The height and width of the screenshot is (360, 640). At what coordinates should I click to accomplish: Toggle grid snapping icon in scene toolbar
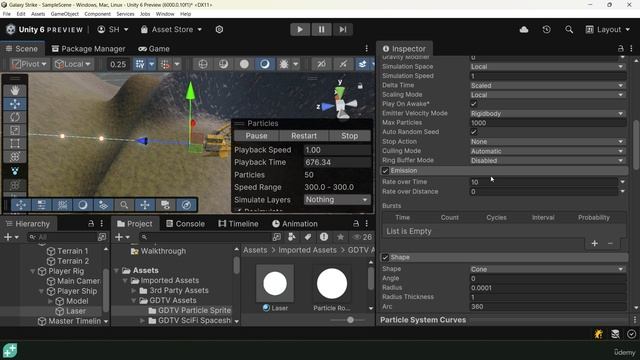[140, 64]
